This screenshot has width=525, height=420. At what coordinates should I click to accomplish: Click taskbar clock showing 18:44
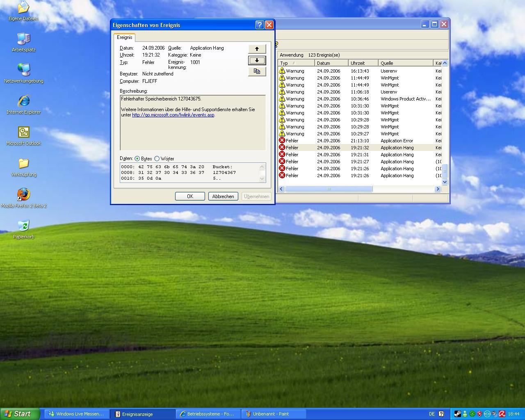514,414
